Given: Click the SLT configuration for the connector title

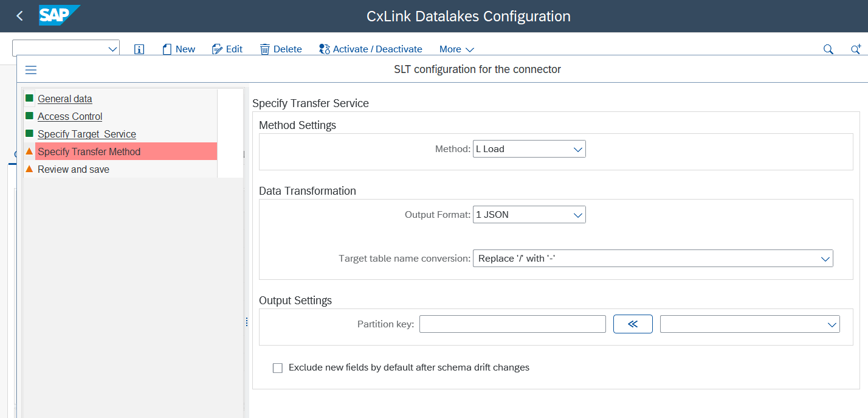Looking at the screenshot, I should click(478, 69).
